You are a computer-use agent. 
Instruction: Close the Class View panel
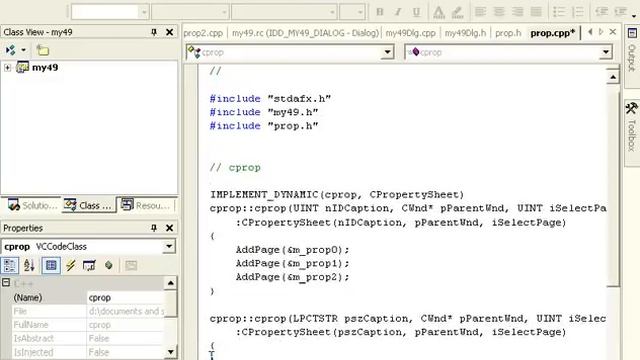pyautogui.click(x=169, y=32)
